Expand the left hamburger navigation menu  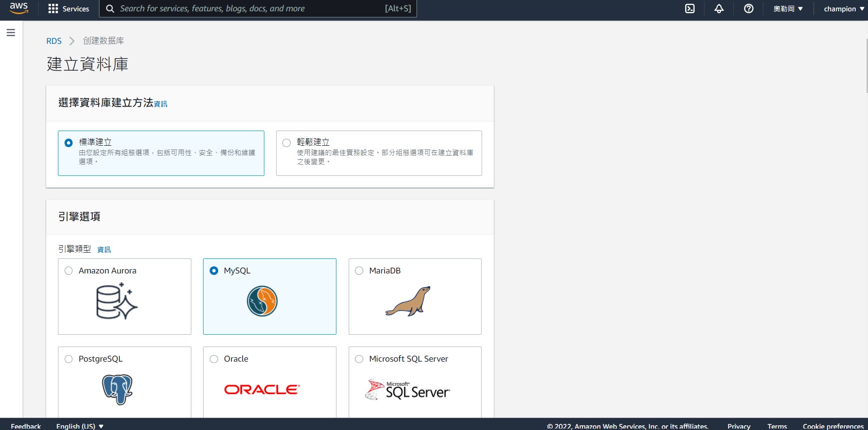[11, 33]
